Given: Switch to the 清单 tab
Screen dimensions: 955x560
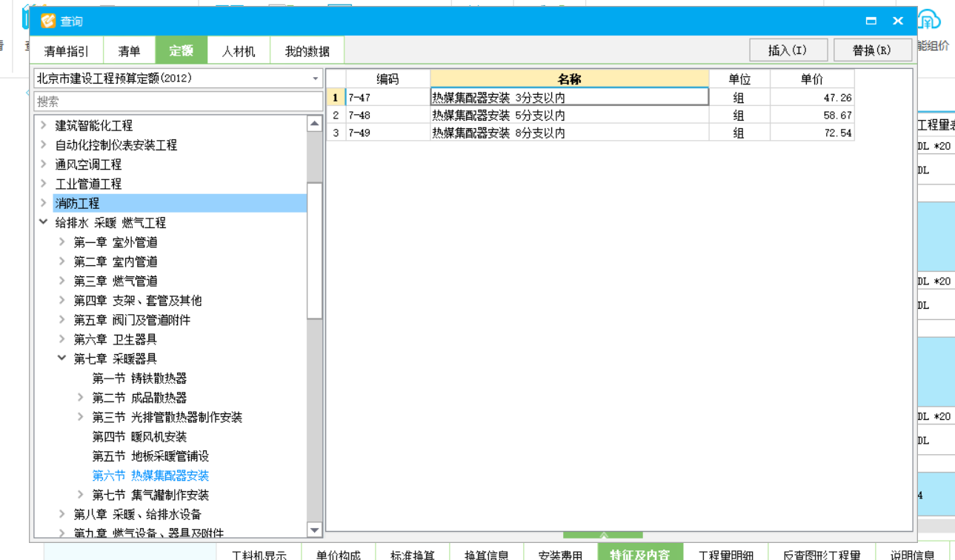Looking at the screenshot, I should (129, 51).
